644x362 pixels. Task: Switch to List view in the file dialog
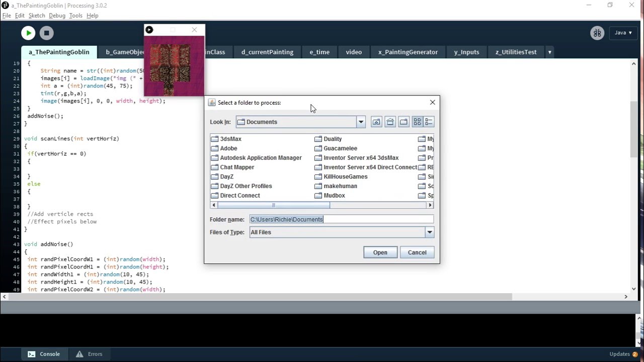coord(417,122)
